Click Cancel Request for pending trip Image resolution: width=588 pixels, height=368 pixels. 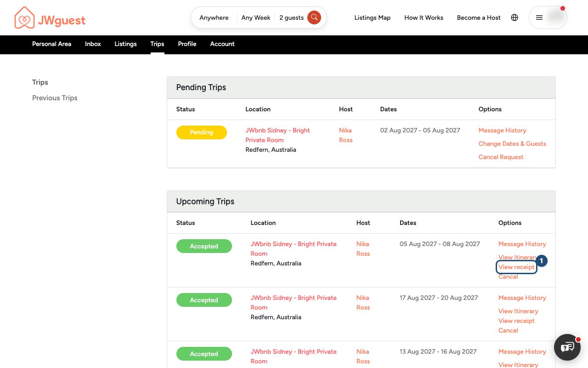[501, 157]
